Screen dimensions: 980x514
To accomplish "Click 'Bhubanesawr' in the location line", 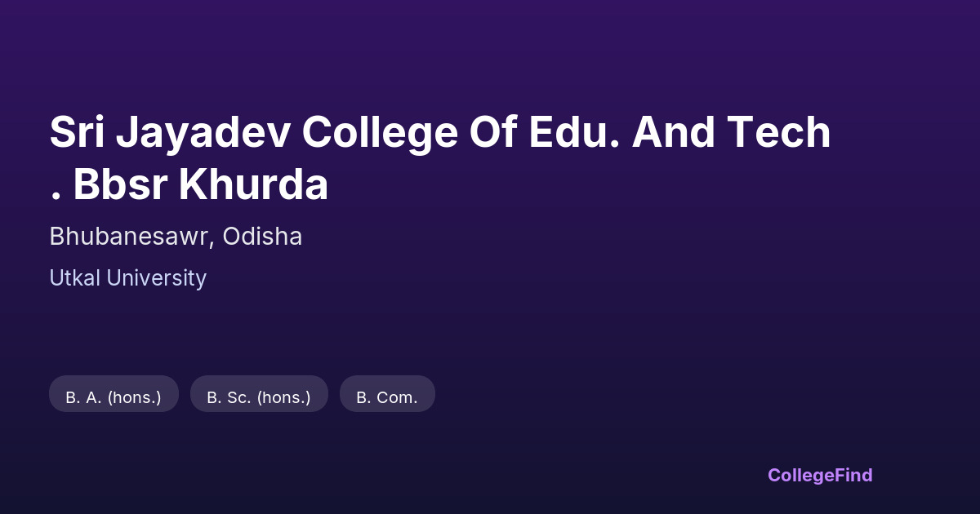I will pyautogui.click(x=131, y=237).
